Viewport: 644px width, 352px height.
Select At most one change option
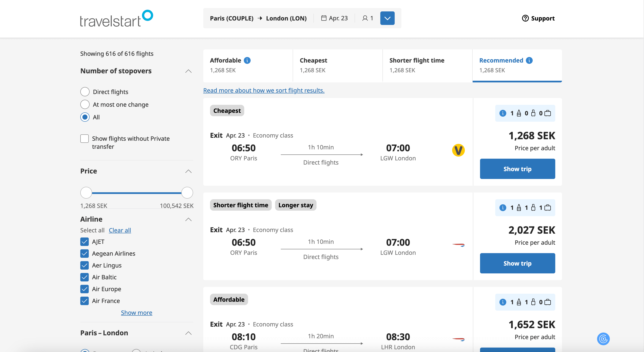pyautogui.click(x=85, y=105)
